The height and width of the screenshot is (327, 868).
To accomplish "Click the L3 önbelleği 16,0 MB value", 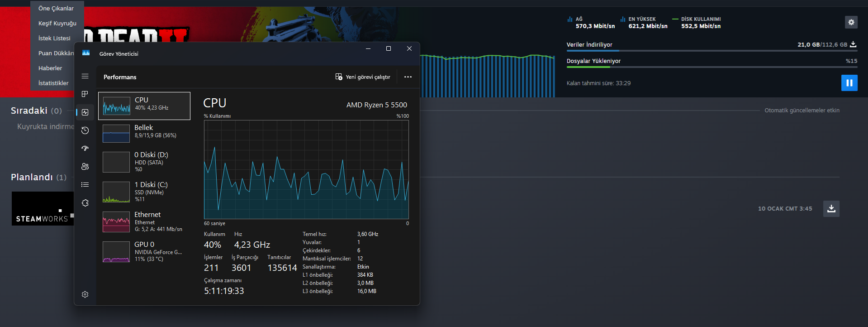I will point(367,291).
